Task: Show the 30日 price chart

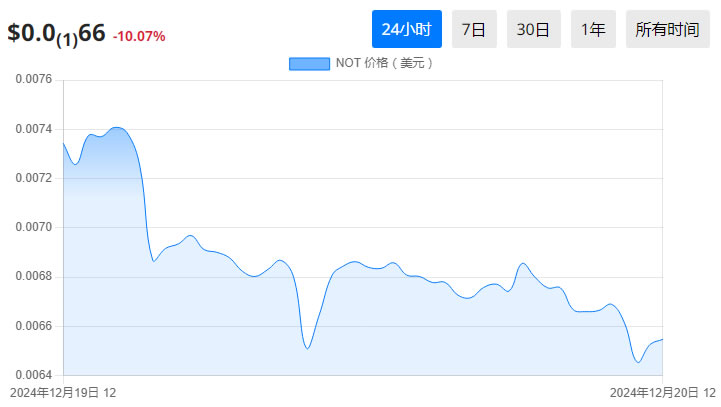Action: 533,30
